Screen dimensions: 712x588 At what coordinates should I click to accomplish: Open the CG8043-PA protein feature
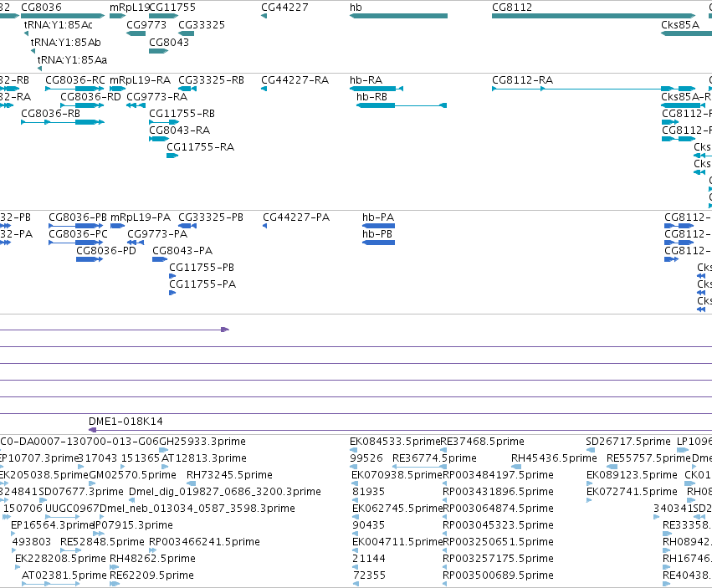tap(160, 259)
